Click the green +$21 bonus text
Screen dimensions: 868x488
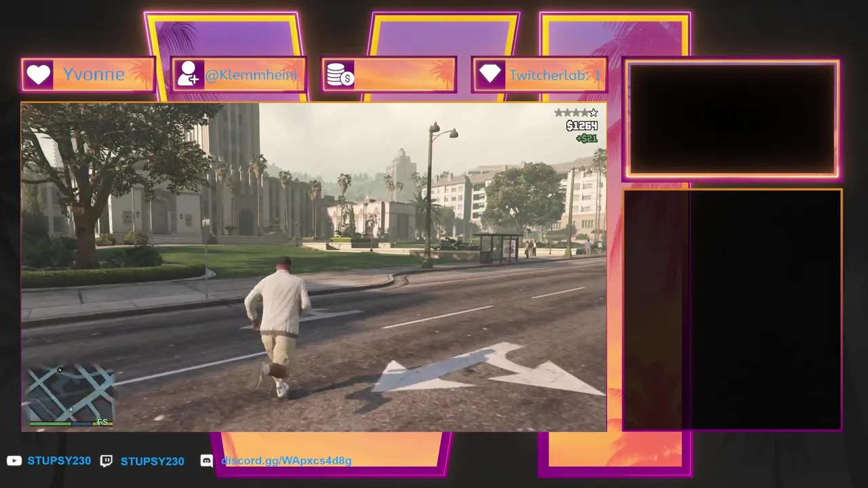(x=587, y=138)
